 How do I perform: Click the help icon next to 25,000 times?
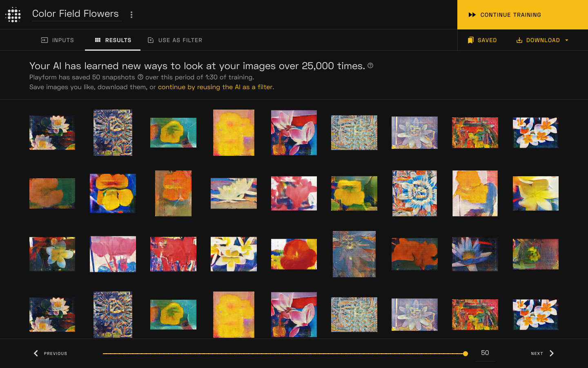pyautogui.click(x=370, y=65)
